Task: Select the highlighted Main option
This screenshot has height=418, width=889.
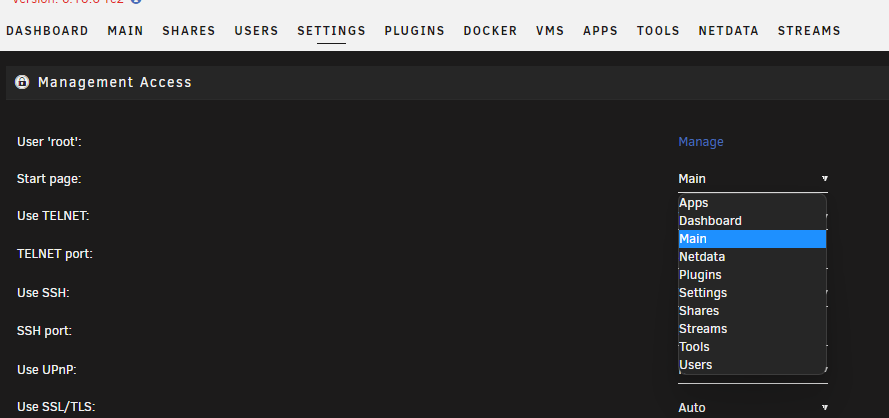Action: (x=752, y=239)
